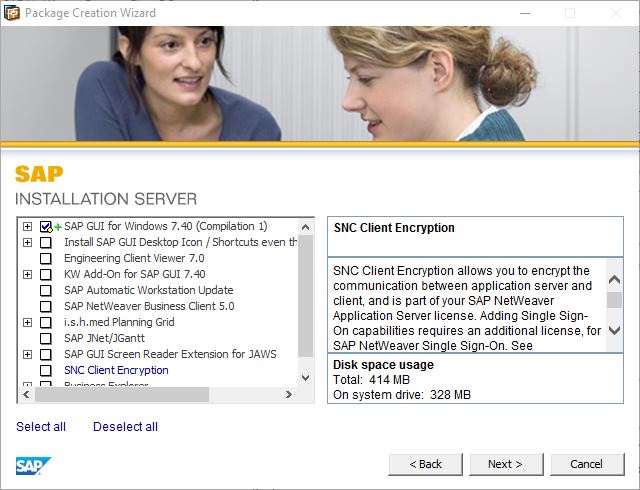Click the Deselect all link
Viewport: 640px width, 490px height.
(125, 427)
